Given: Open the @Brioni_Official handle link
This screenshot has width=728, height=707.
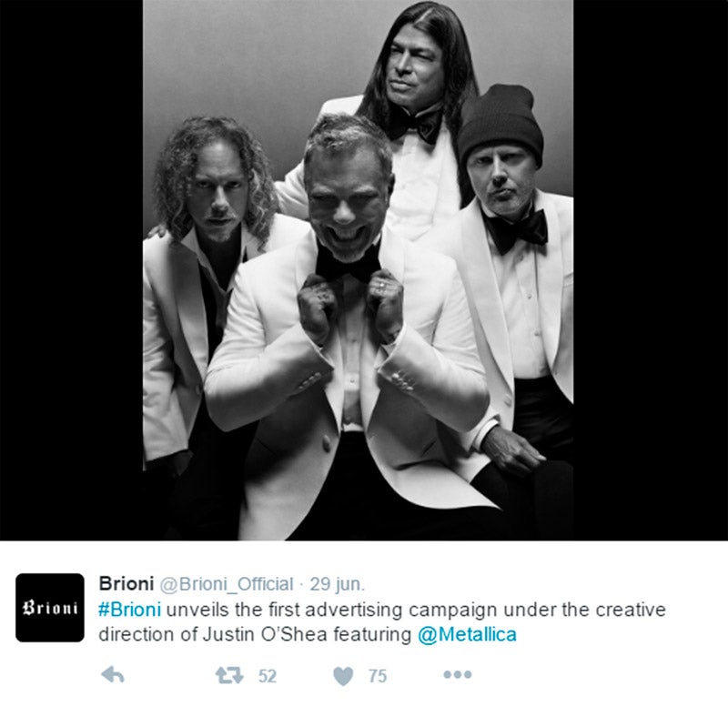Looking at the screenshot, I should [x=227, y=584].
